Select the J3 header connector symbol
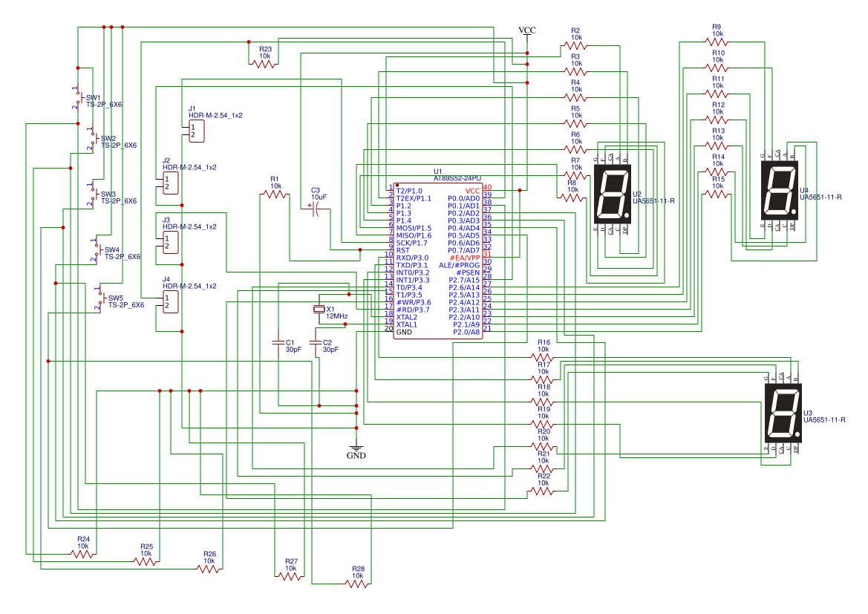The image size is (868, 614). tap(171, 243)
